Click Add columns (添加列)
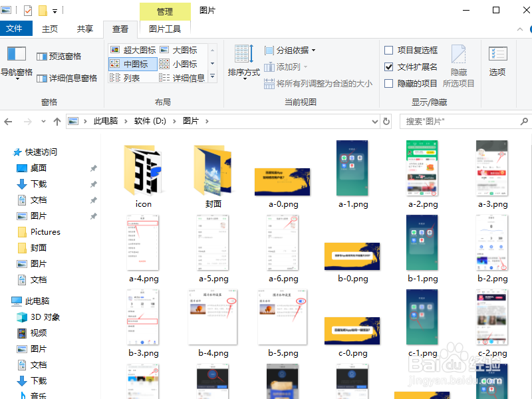This screenshot has height=399, width=532. tap(286, 67)
